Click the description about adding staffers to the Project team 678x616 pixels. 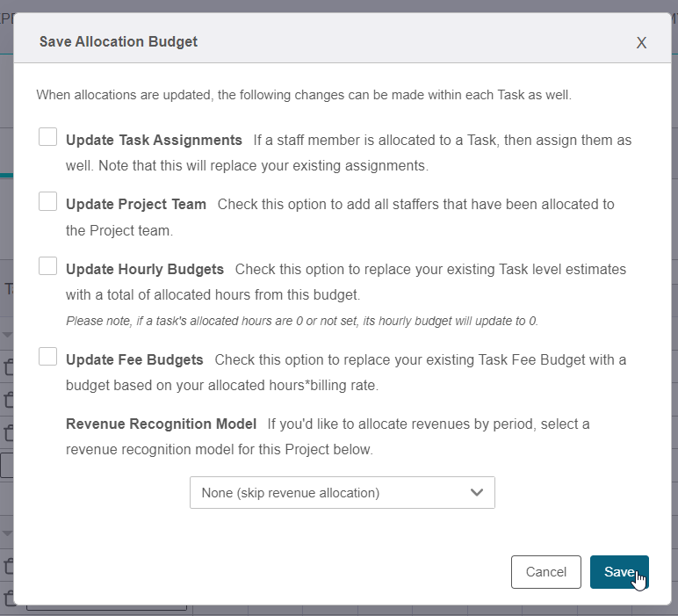pos(415,204)
